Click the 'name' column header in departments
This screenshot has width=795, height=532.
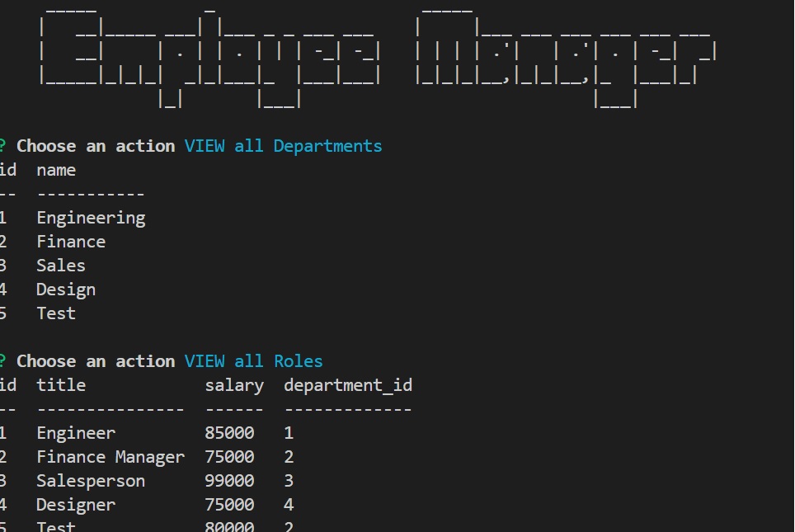click(x=56, y=170)
